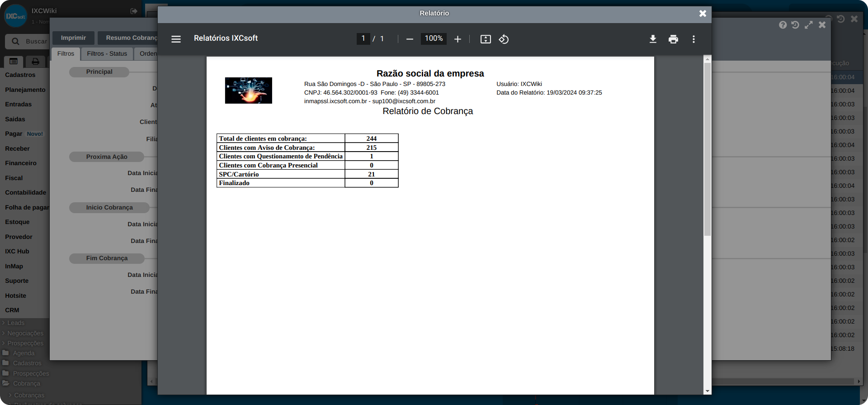Open the PDF viewer sidebar menu
Image resolution: width=868 pixels, height=405 pixels.
(x=176, y=39)
